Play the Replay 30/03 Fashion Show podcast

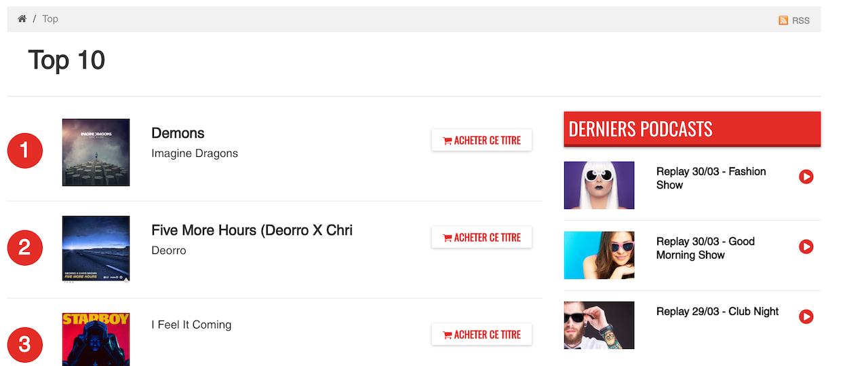tap(806, 177)
